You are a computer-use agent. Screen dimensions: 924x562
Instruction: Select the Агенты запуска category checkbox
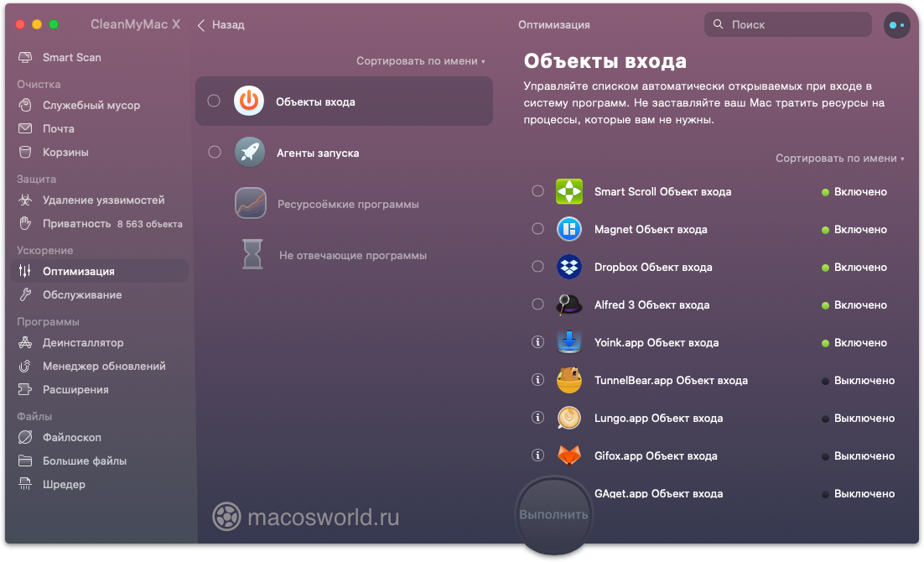[x=215, y=152]
